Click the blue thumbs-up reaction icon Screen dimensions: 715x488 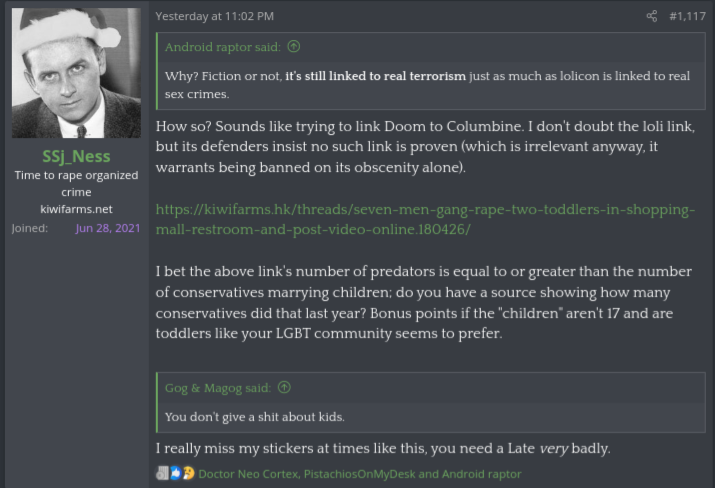(x=176, y=473)
